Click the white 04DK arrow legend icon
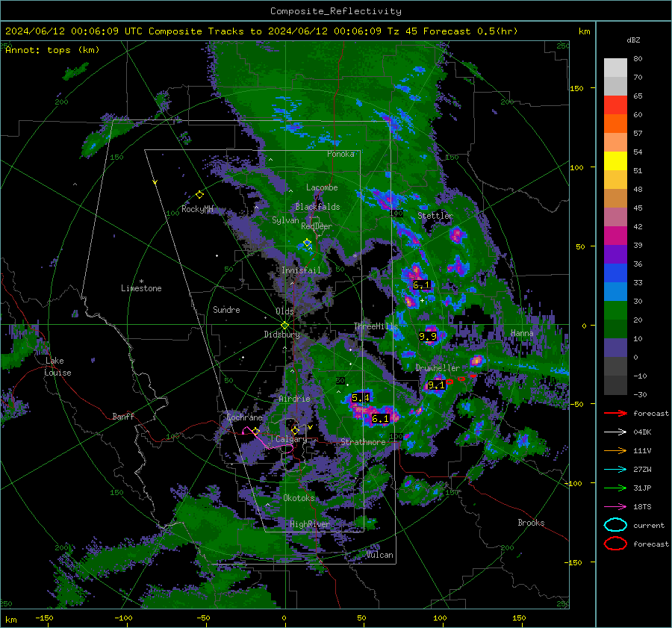Screen dimensions: 672x628 615,432
